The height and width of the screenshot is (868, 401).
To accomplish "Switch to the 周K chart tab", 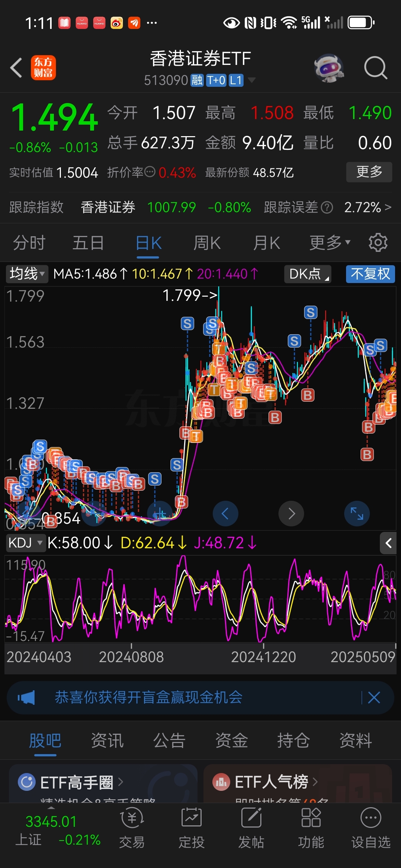I will pyautogui.click(x=207, y=243).
